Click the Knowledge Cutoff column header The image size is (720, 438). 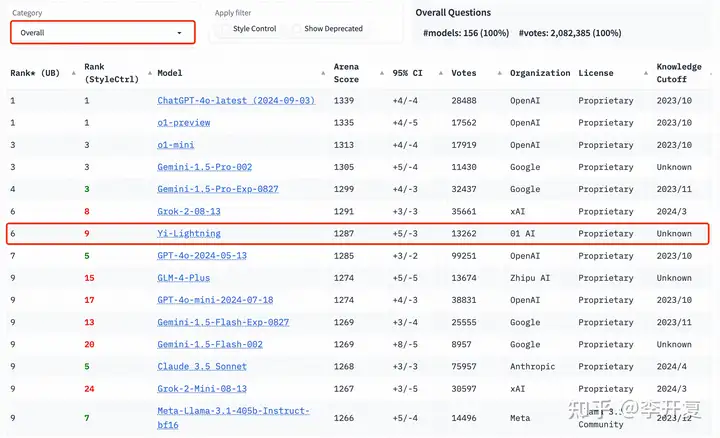coord(679,73)
